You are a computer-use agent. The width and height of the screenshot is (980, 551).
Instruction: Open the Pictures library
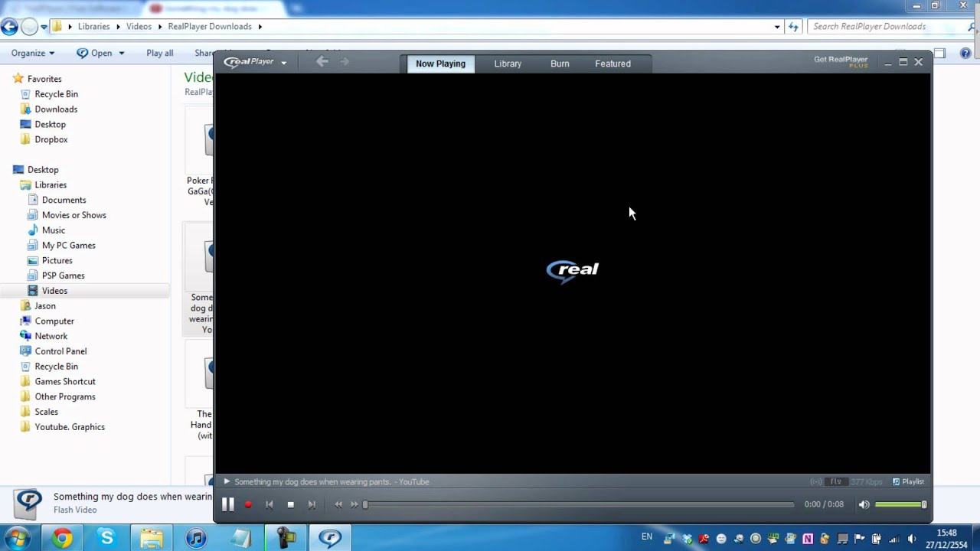click(x=57, y=260)
